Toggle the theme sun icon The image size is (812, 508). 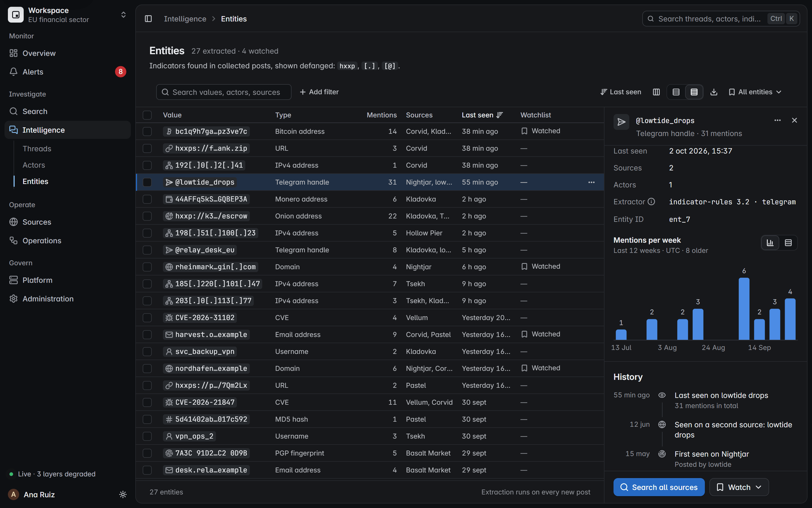(x=123, y=494)
